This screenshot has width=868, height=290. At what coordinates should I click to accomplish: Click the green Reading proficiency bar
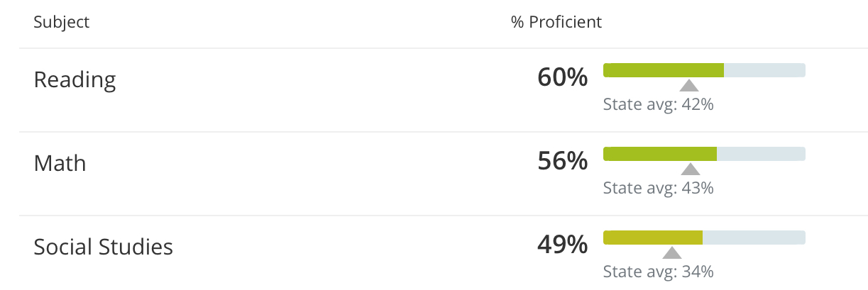664,69
